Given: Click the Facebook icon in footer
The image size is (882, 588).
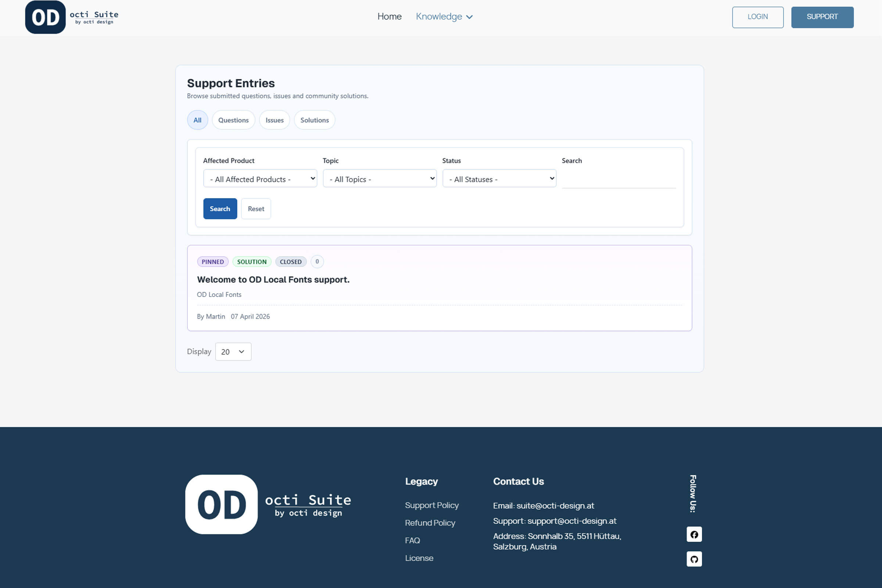Looking at the screenshot, I should click(694, 534).
